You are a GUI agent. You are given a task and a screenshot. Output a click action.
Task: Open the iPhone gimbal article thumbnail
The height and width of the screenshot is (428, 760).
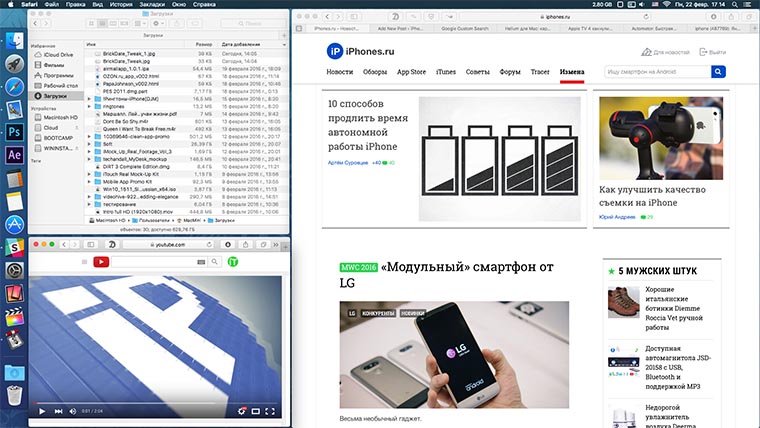(661, 138)
